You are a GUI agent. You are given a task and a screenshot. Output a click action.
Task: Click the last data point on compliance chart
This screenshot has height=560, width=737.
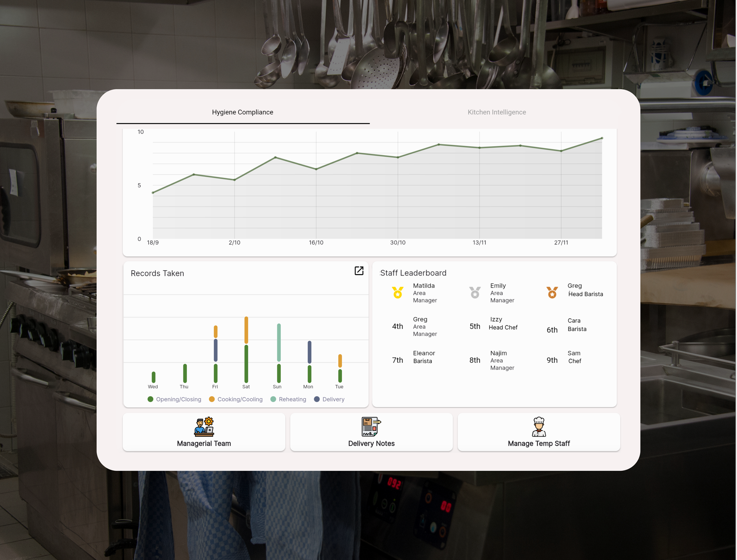pos(602,138)
